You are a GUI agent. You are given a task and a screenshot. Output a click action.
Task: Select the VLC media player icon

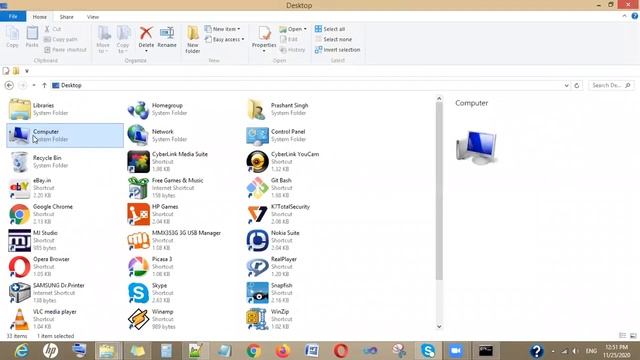[20, 319]
